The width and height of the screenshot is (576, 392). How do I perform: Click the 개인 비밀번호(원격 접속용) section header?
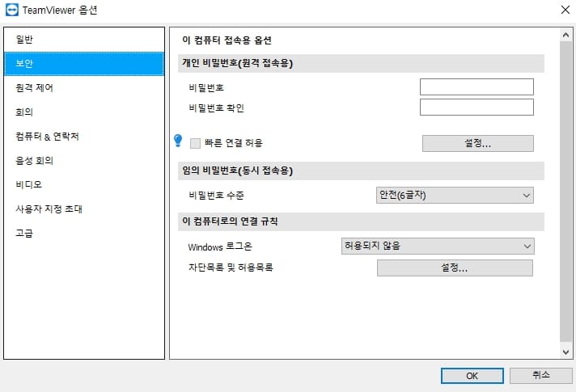point(361,63)
